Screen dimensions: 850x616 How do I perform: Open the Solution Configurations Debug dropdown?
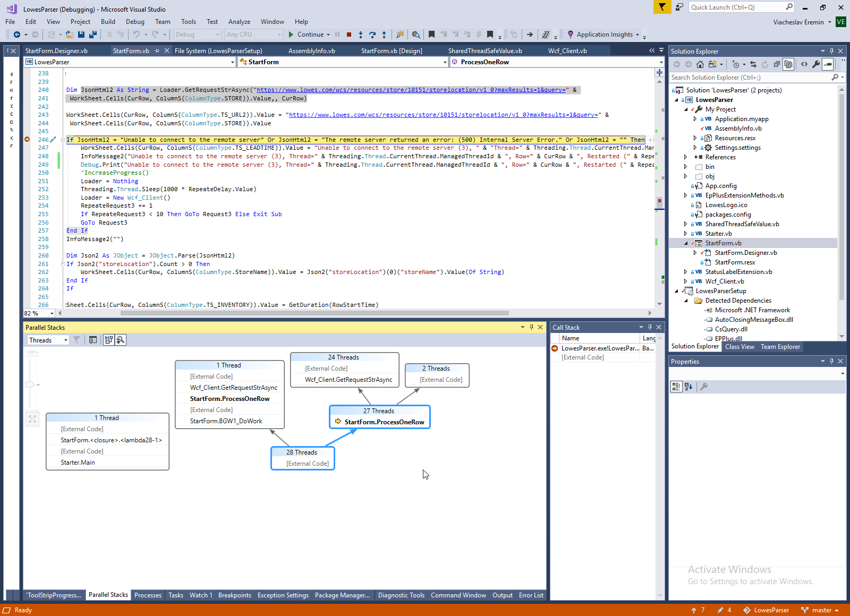coord(197,35)
